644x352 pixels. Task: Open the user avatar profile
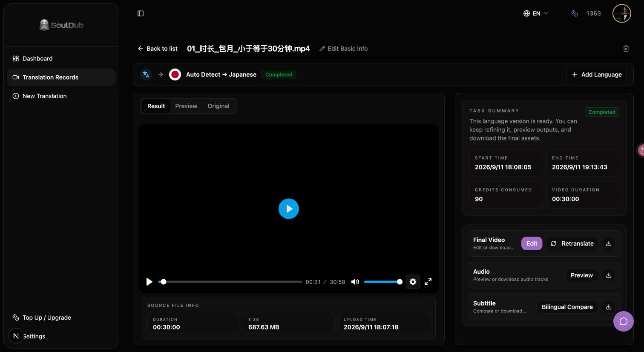point(621,14)
